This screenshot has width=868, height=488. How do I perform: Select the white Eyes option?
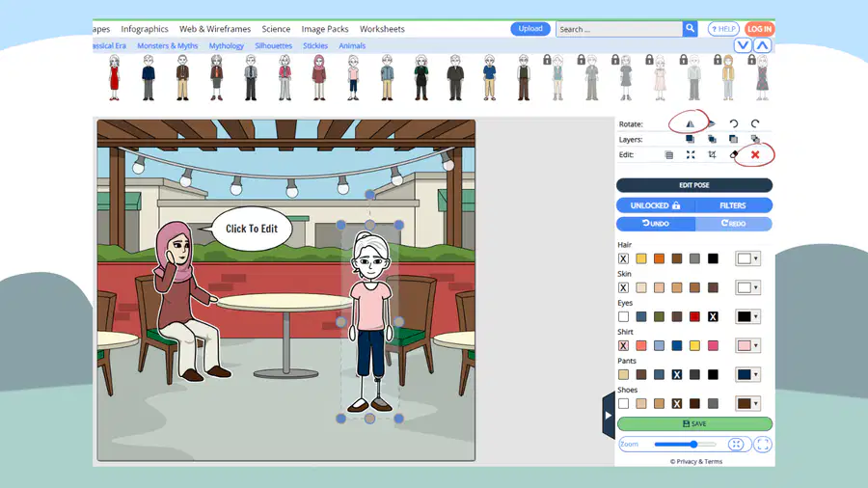pos(623,316)
